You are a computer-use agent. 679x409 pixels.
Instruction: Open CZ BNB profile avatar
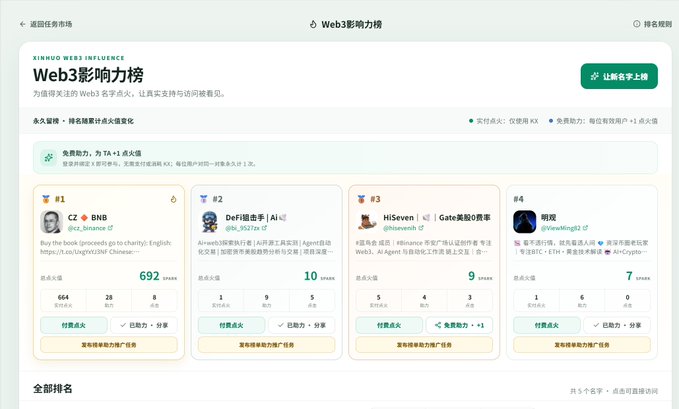point(52,222)
